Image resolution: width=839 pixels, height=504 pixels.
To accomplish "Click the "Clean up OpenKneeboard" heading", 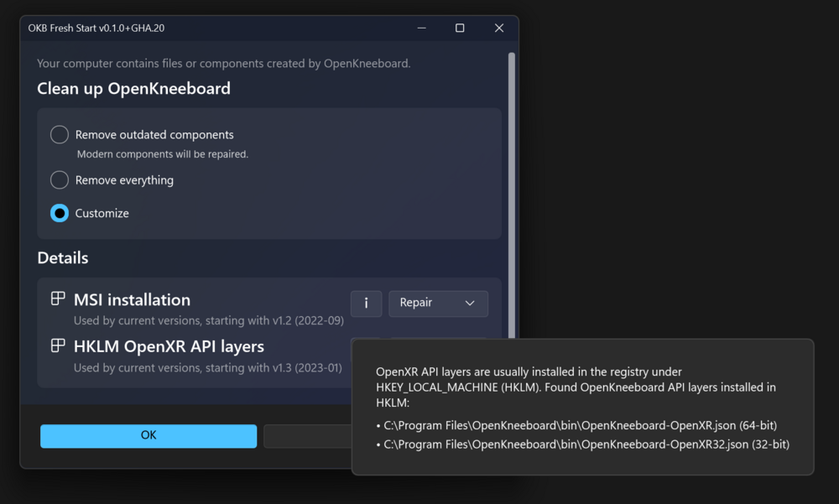I will click(133, 88).
